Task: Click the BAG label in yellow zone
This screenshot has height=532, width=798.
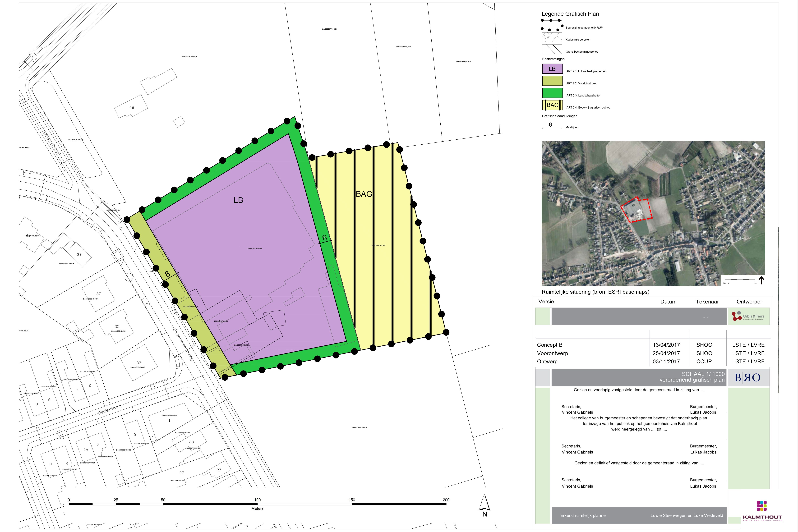Action: point(364,194)
